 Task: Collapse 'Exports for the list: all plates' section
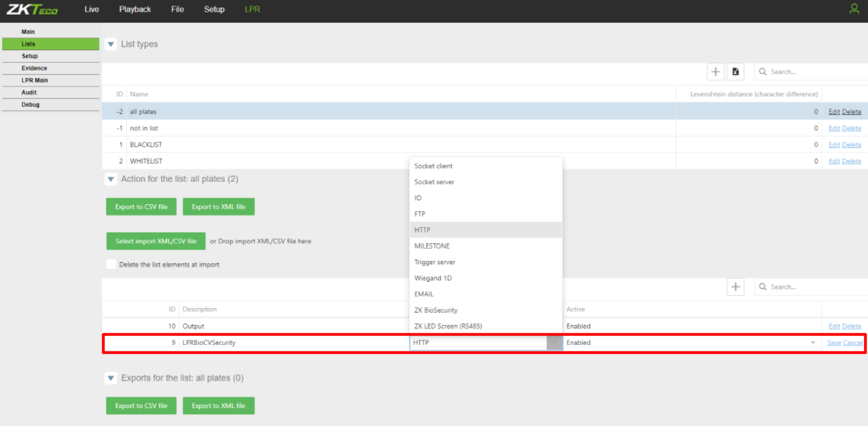tap(111, 378)
